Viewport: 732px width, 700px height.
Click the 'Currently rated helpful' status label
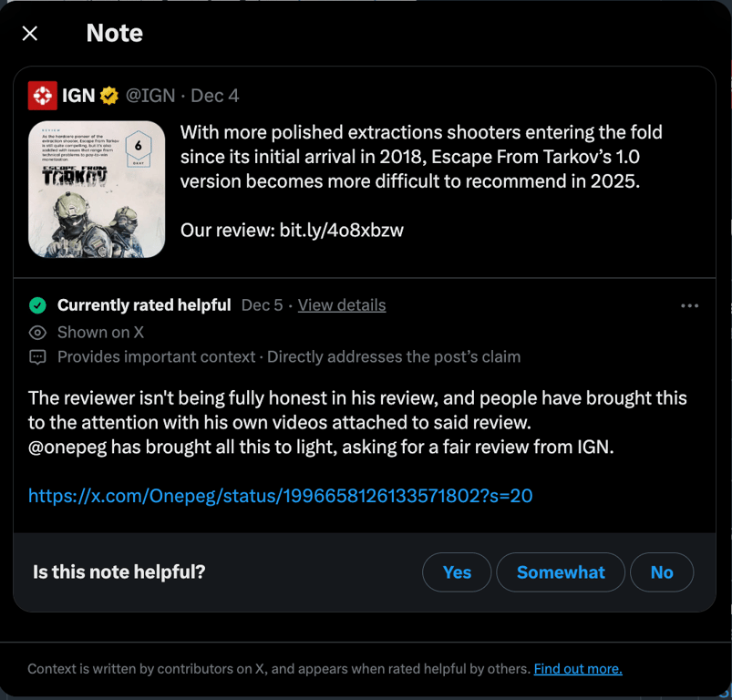[144, 305]
